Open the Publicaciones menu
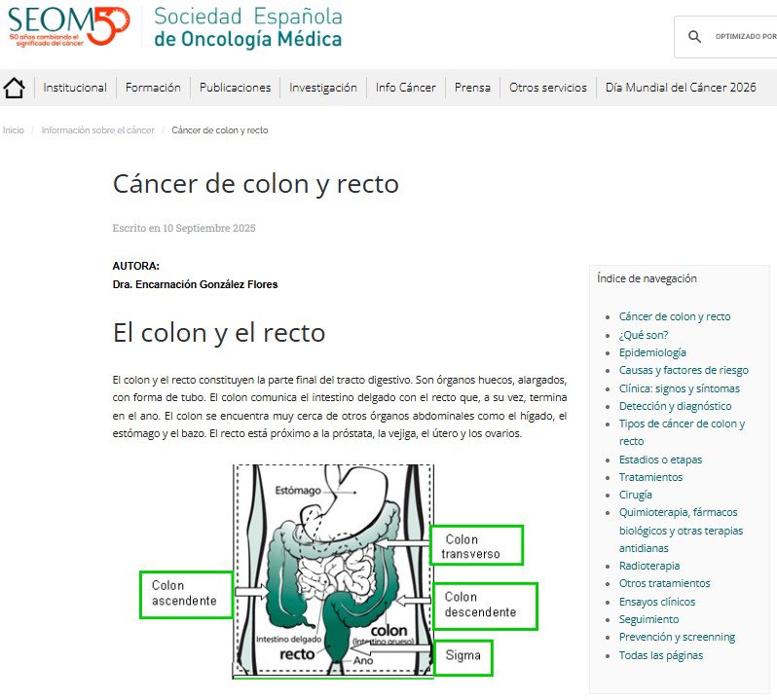777x700 pixels. click(236, 88)
